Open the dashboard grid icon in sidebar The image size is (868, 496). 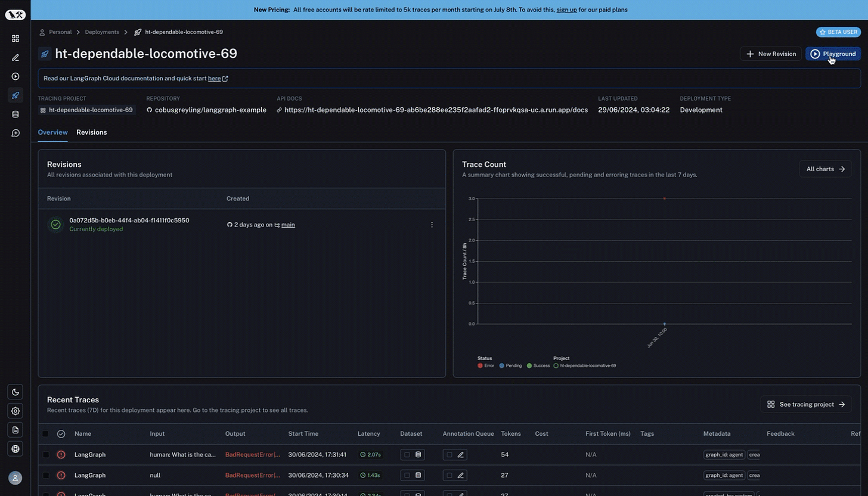click(x=15, y=39)
